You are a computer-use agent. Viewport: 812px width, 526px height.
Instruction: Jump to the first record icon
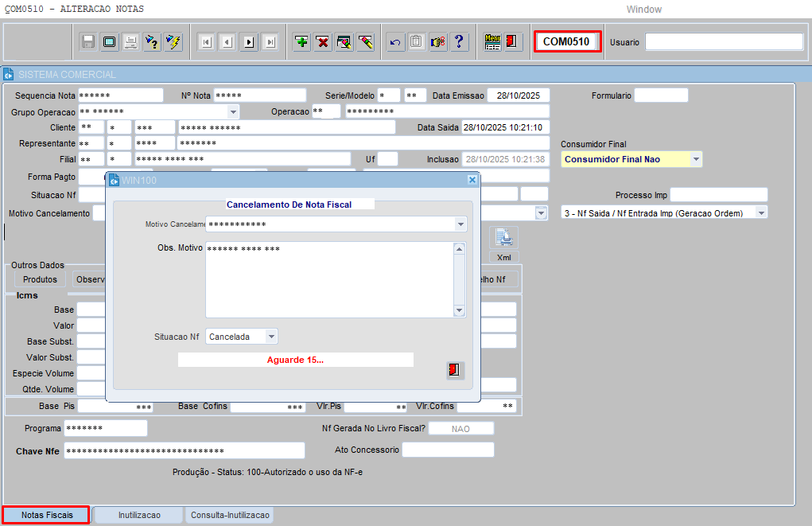pos(206,42)
